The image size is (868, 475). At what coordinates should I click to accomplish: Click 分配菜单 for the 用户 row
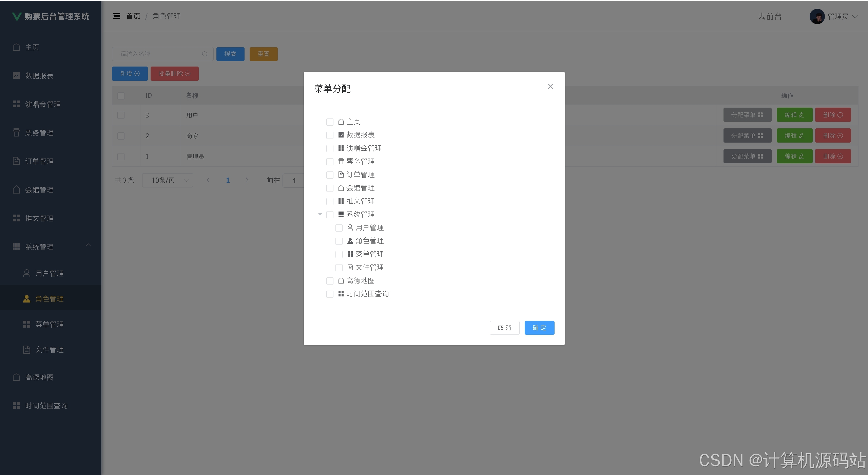pyautogui.click(x=747, y=115)
